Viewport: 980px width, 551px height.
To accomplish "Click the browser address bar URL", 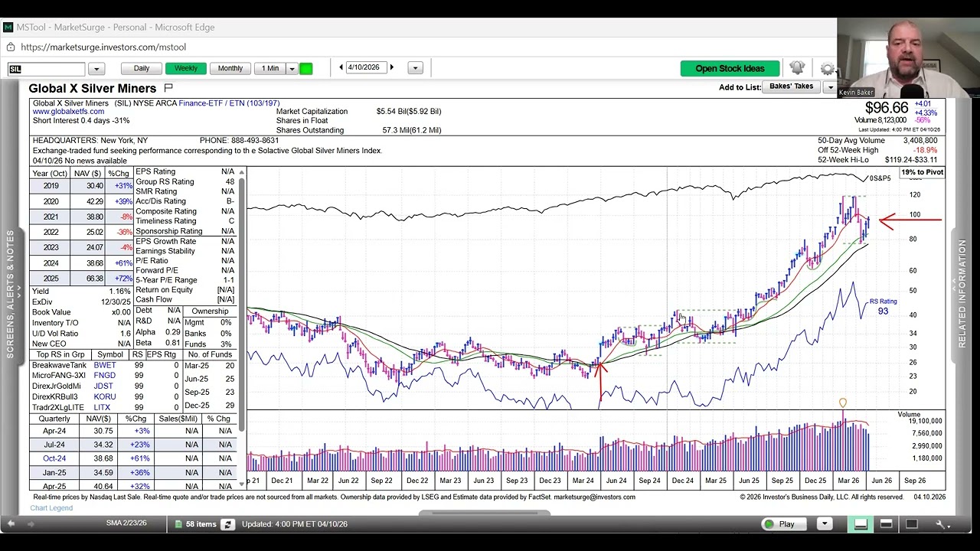I will [x=103, y=47].
